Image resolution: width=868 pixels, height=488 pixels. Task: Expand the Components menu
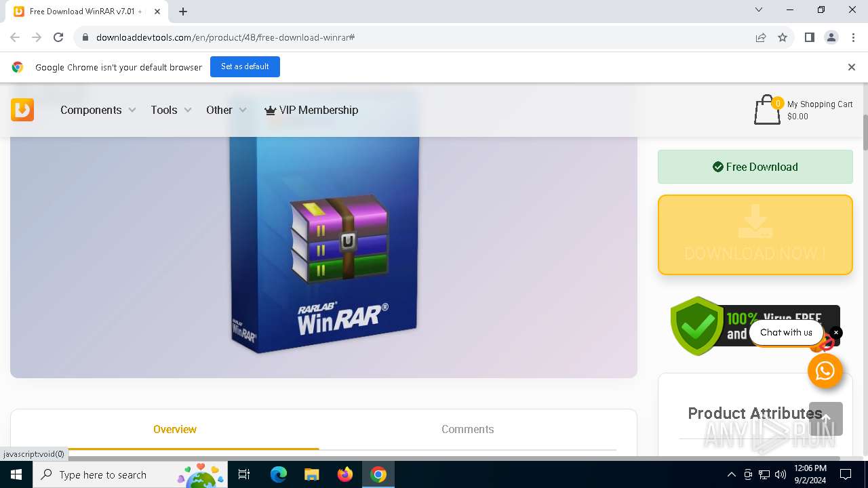pos(98,110)
